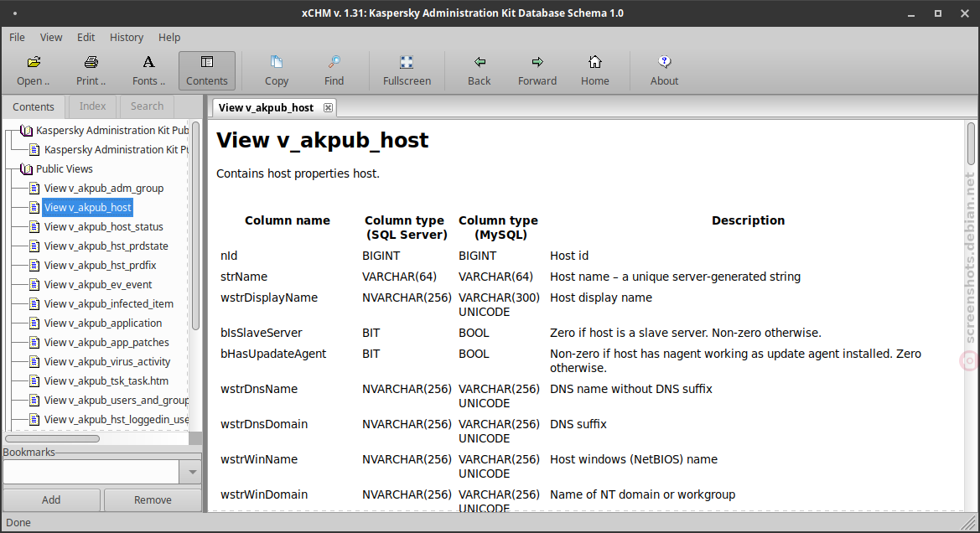Click page icon beside View v_akpub_adm_group
Screen dimensions: 980x533
pos(34,188)
